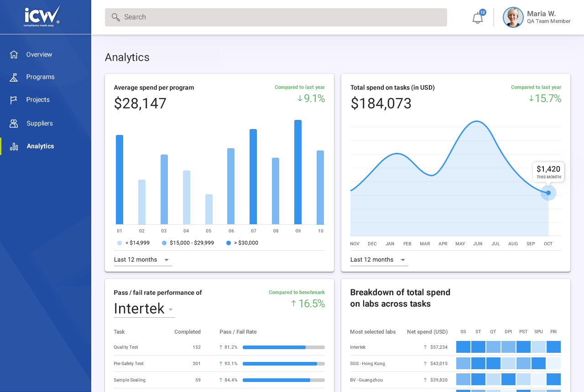
Task: Toggle the '> $30,000' legend item
Action: 242,243
